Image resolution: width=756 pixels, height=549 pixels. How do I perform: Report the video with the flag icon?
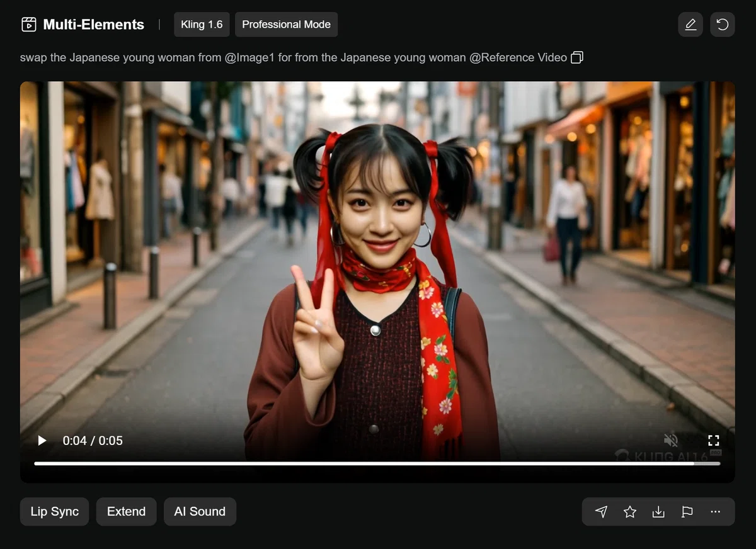tap(687, 512)
